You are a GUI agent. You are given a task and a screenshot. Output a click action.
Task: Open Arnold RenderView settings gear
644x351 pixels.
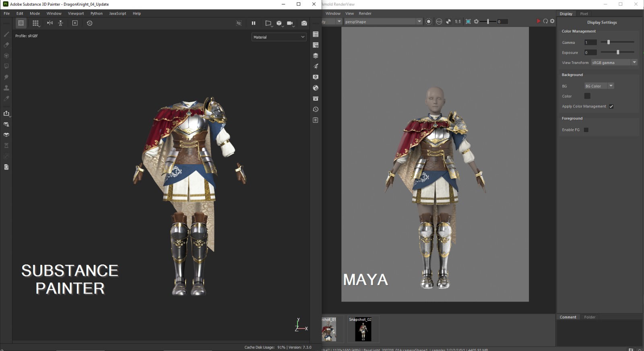point(552,21)
